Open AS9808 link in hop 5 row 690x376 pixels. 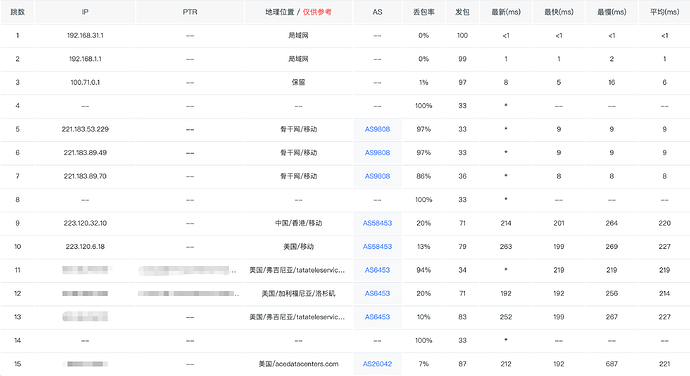[377, 129]
